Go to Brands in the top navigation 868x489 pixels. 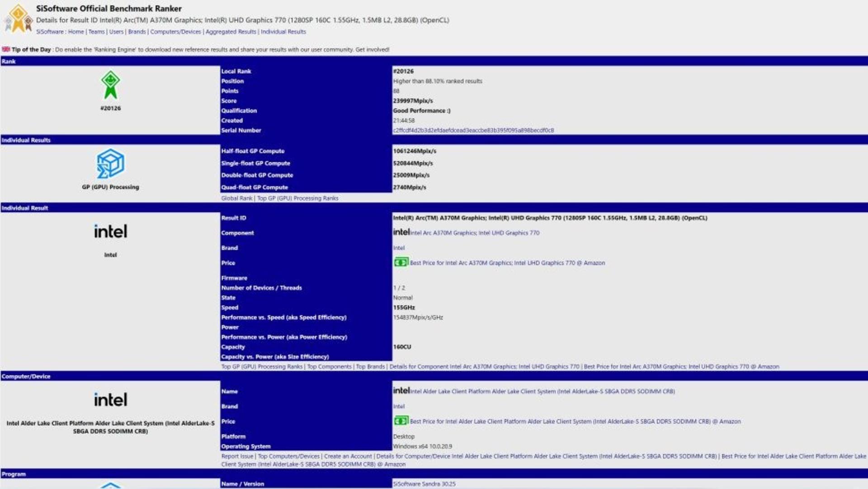click(x=137, y=32)
